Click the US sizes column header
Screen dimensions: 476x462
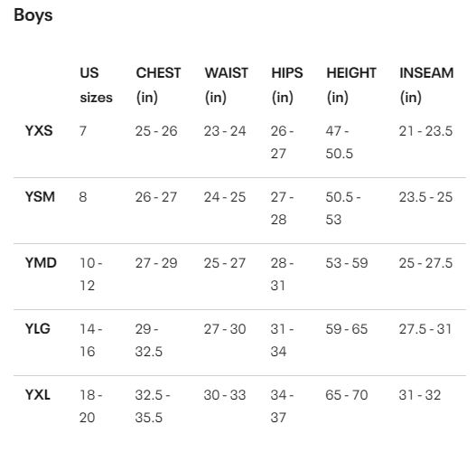point(96,85)
